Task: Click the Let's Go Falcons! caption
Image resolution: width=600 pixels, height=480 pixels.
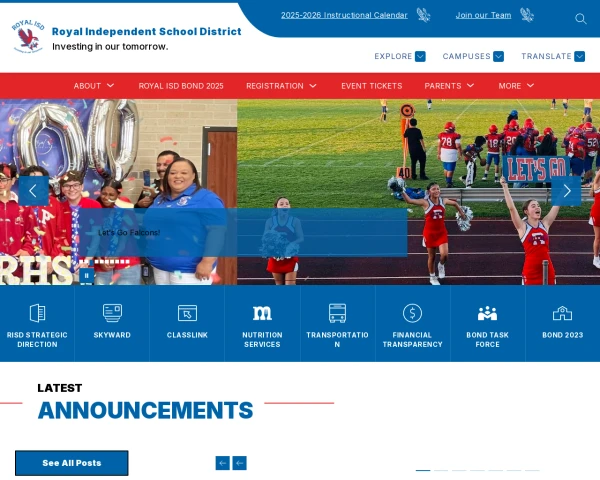Action: coord(129,232)
